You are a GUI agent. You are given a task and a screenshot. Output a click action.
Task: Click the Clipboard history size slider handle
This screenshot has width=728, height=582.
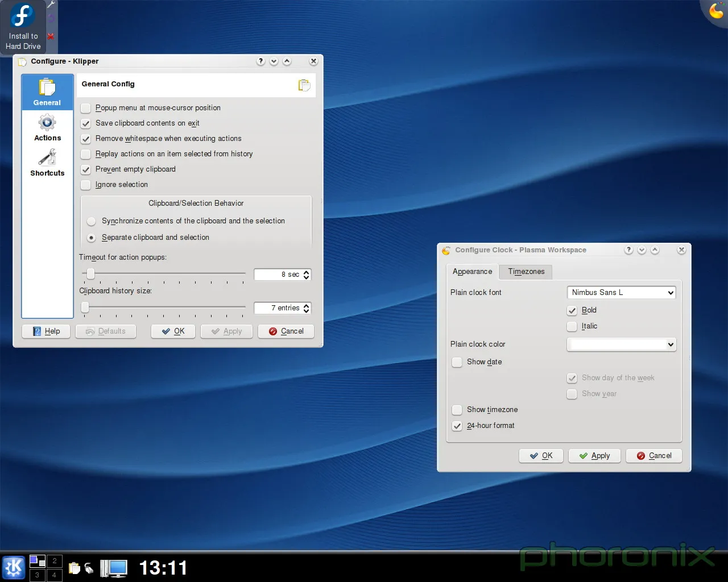coord(85,307)
